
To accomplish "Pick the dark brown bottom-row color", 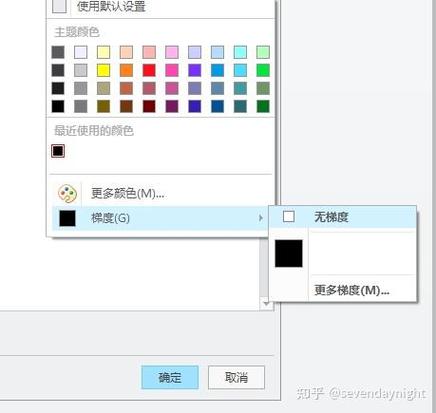I will pos(126,106).
